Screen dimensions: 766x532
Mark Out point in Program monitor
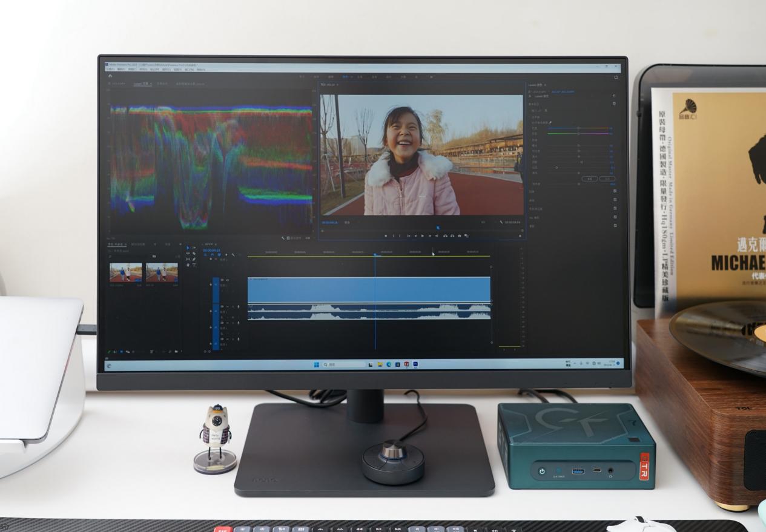pyautogui.click(x=400, y=235)
